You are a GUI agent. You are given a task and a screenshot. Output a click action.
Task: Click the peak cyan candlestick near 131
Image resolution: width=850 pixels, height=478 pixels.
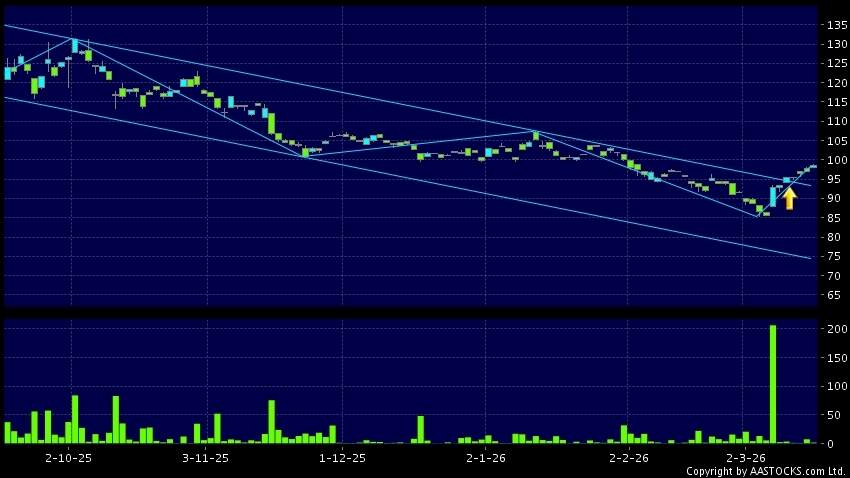pos(74,45)
